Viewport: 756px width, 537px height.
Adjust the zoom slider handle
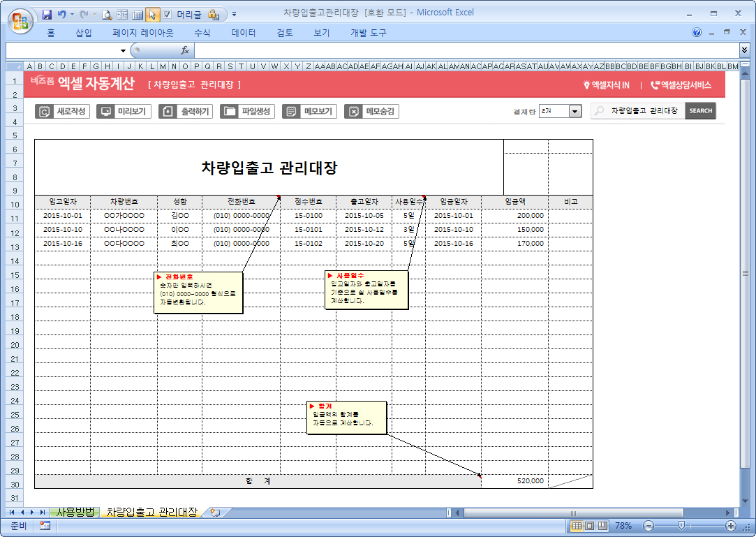[x=681, y=526]
